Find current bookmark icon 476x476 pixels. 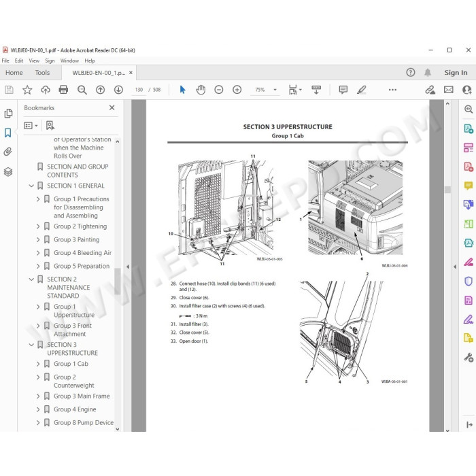click(50, 125)
